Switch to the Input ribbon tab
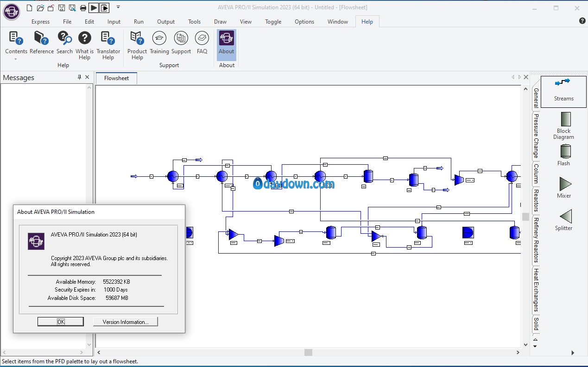The height and width of the screenshot is (367, 588). [114, 22]
